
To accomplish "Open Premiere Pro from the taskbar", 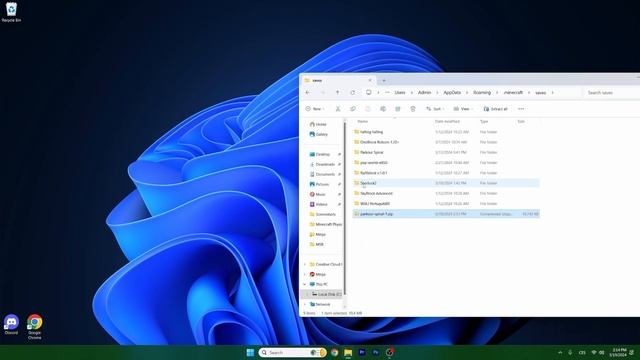I will [362, 352].
